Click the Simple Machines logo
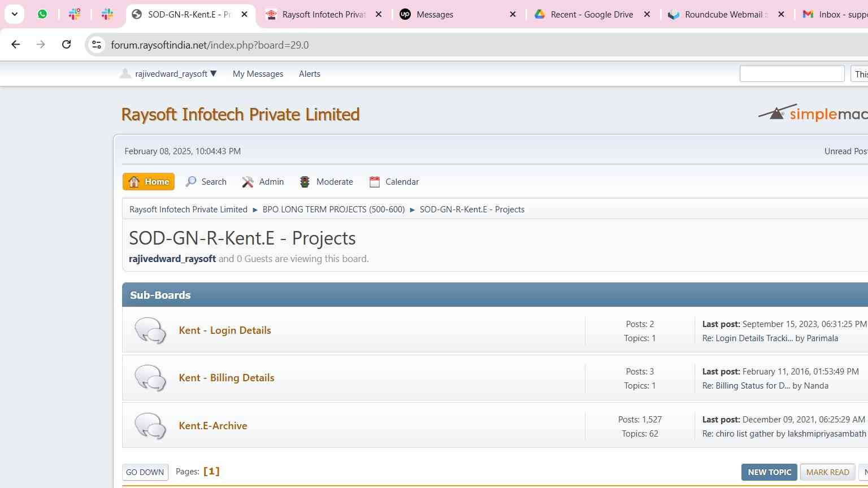 coord(813,113)
